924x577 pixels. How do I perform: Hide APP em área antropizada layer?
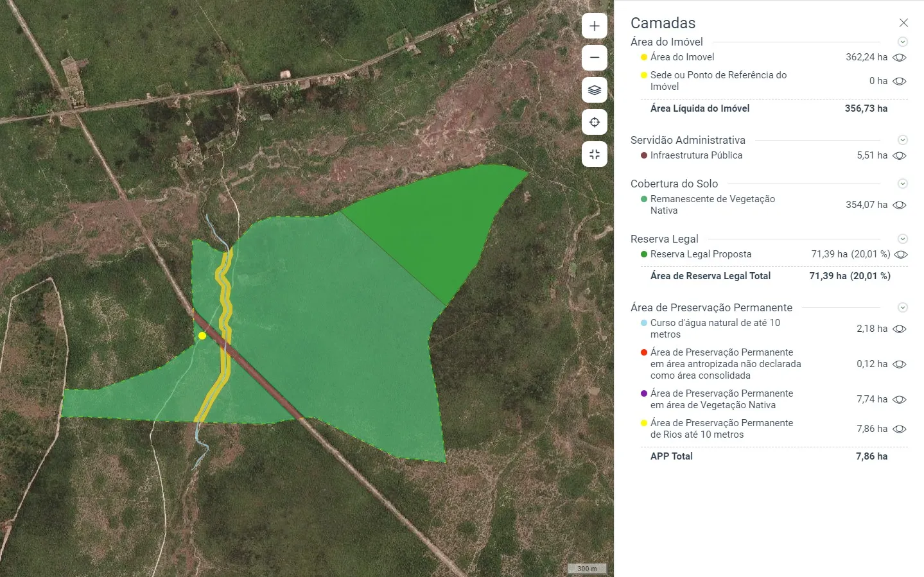click(x=900, y=364)
